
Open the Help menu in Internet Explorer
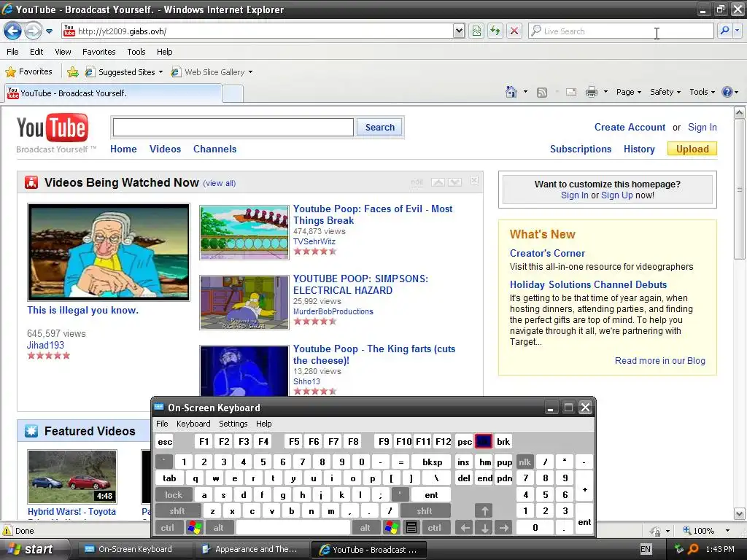click(x=164, y=52)
